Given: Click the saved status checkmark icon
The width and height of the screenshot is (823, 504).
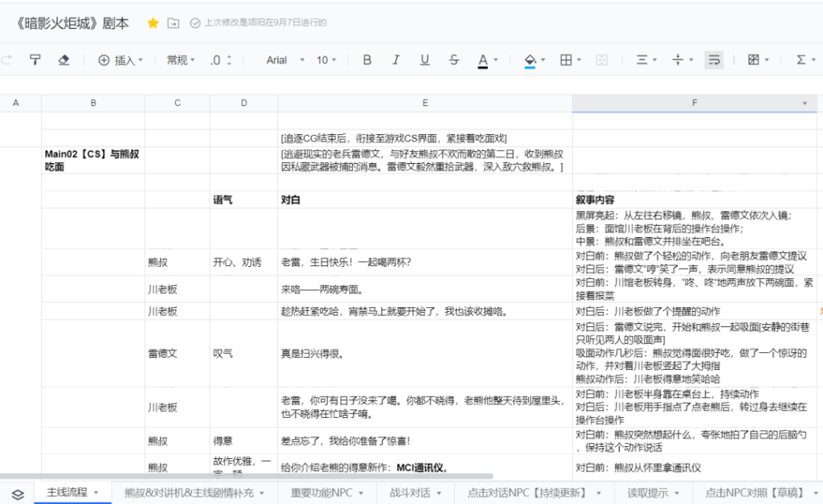Looking at the screenshot, I should pos(194,23).
